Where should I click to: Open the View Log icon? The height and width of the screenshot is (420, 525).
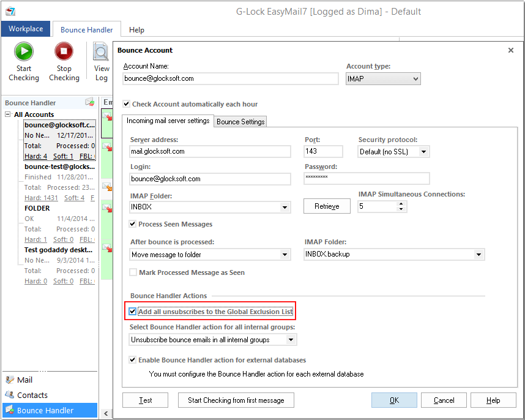pos(101,52)
